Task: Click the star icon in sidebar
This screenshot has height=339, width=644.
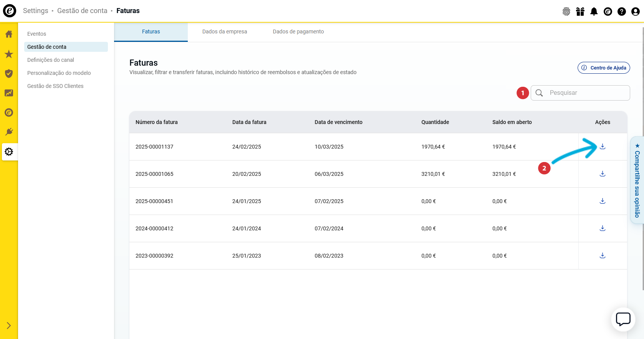Action: click(9, 54)
